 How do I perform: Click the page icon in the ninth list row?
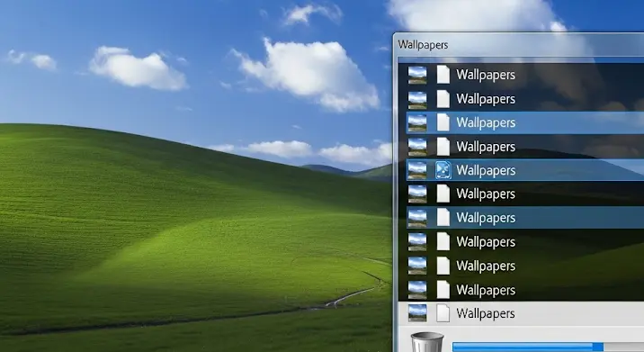[x=443, y=266]
